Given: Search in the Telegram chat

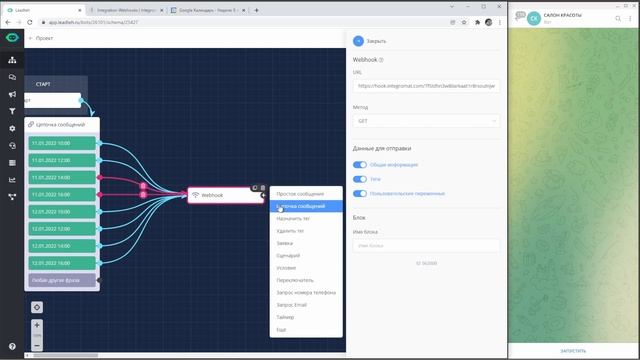Looking at the screenshot, I should pyautogui.click(x=618, y=18).
